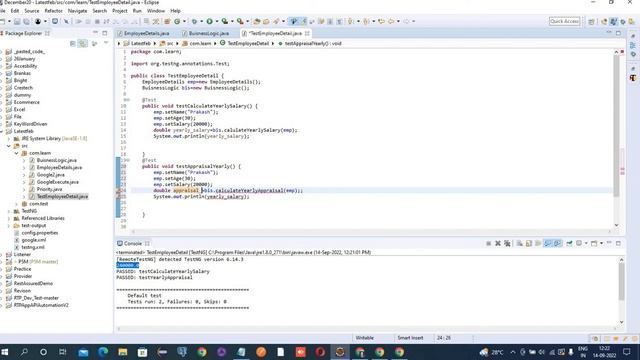Open the Navigate menu
The image size is (640, 360).
coord(77,11)
